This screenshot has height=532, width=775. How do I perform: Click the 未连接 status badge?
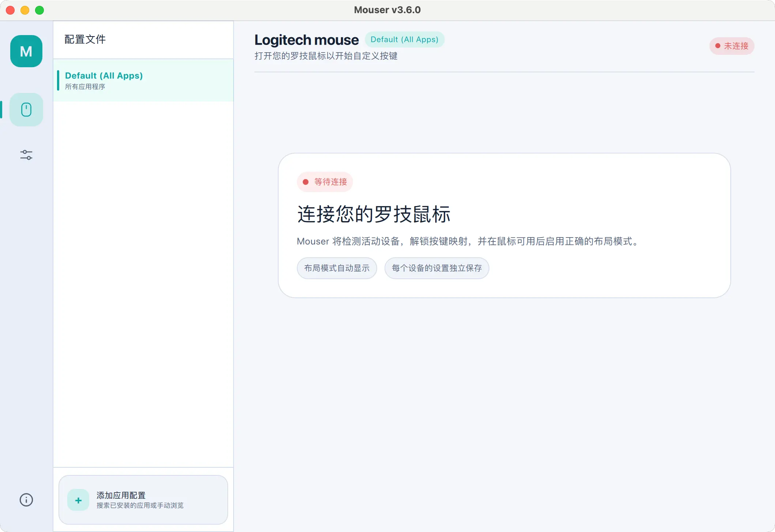pos(732,46)
